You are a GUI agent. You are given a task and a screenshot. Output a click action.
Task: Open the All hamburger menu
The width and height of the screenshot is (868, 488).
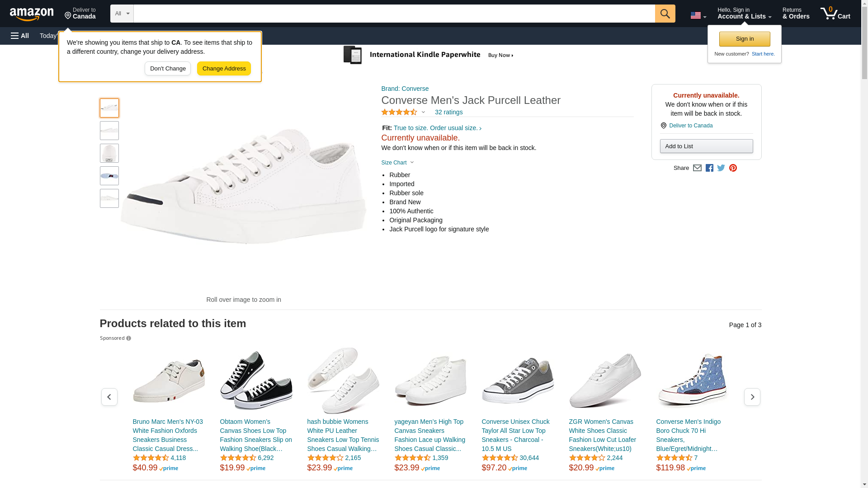pyautogui.click(x=20, y=36)
